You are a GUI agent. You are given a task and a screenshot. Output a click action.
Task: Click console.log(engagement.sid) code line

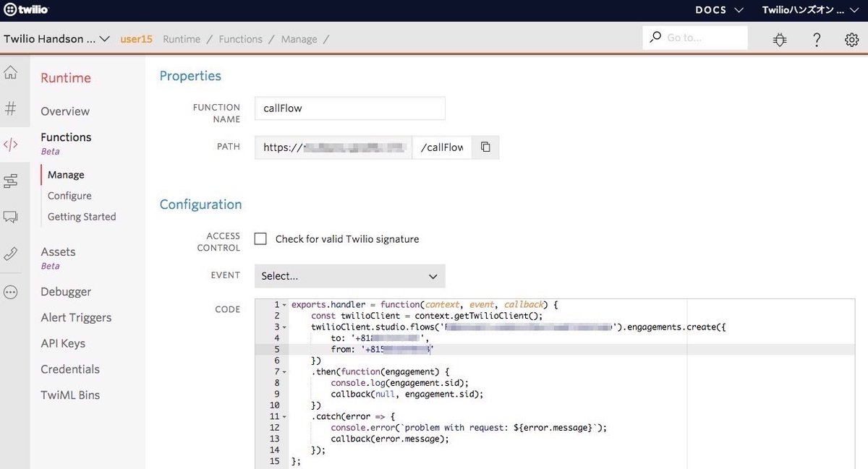(x=400, y=383)
